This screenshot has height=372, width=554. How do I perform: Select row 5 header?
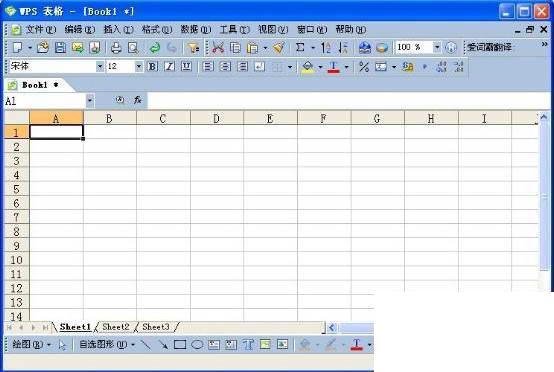coord(16,189)
